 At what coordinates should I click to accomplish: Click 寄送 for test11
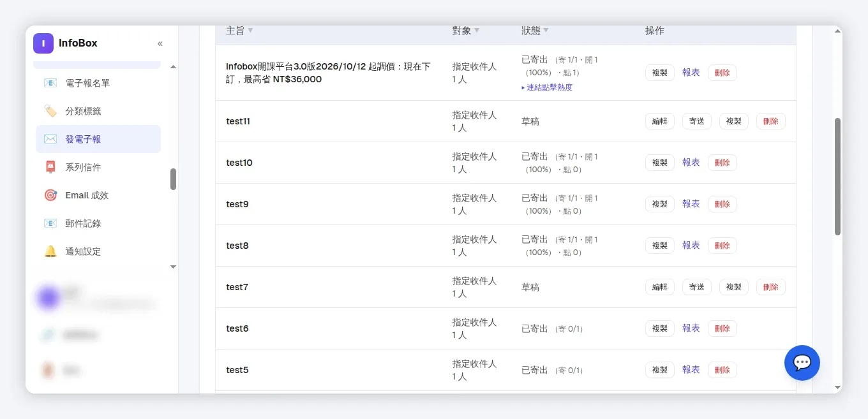pos(696,121)
